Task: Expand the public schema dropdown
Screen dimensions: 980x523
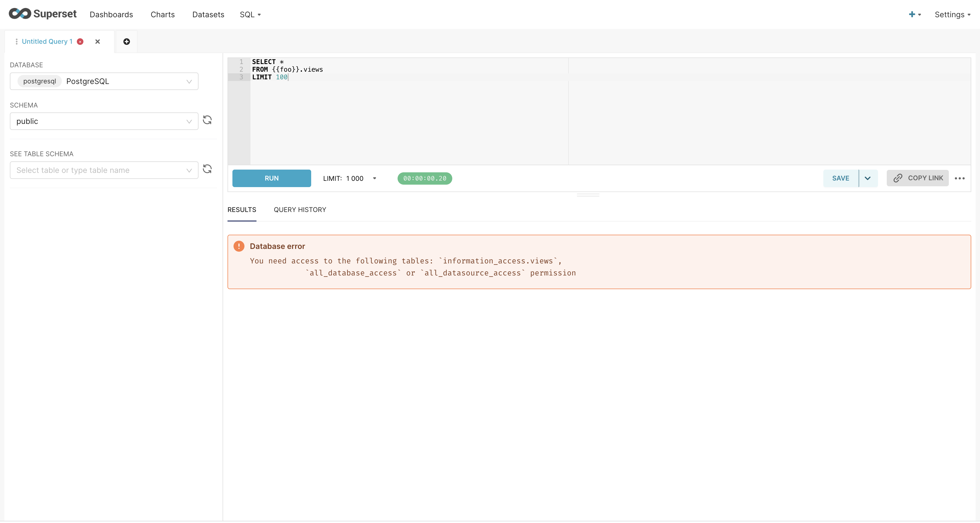Action: click(x=104, y=121)
